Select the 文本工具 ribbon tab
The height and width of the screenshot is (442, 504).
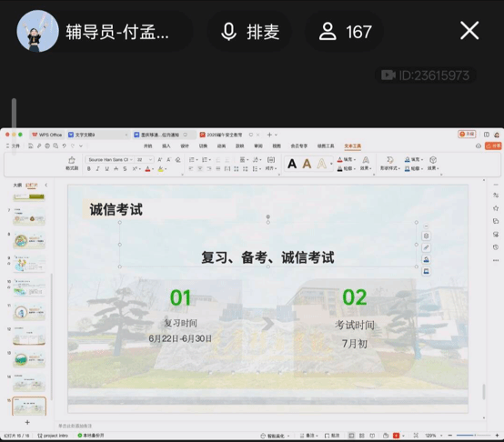pos(353,146)
